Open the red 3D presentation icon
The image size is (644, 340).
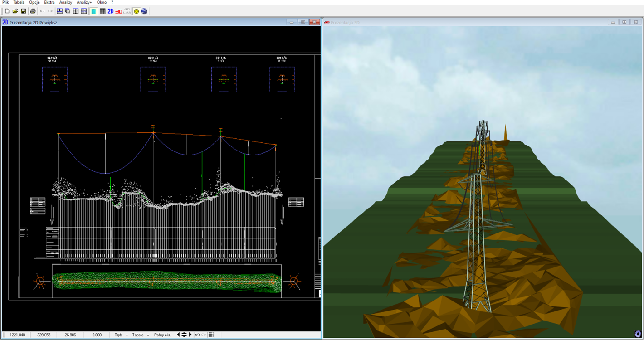coord(119,11)
